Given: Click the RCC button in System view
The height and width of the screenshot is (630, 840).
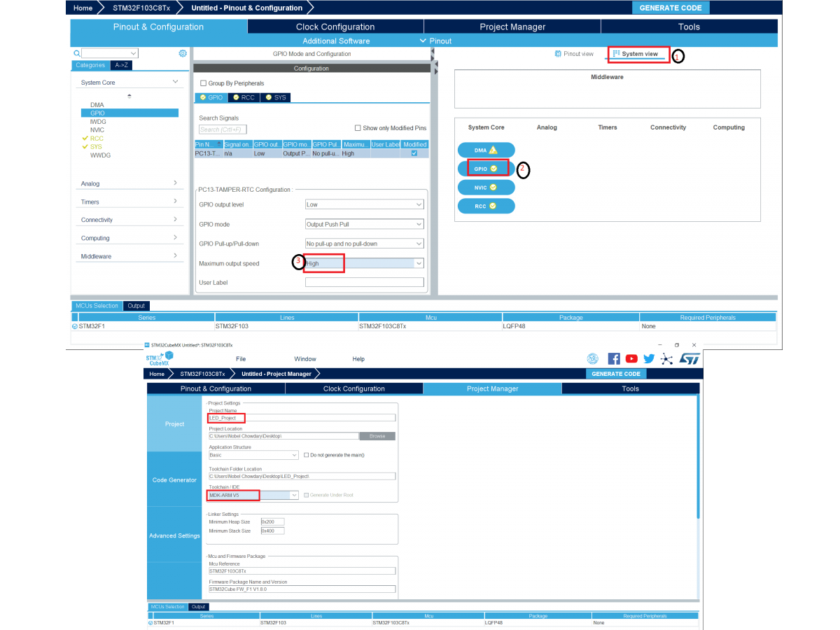Looking at the screenshot, I should [486, 206].
